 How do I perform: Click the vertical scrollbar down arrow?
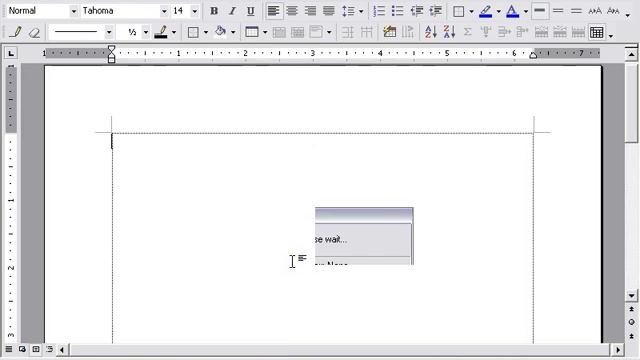click(631, 296)
